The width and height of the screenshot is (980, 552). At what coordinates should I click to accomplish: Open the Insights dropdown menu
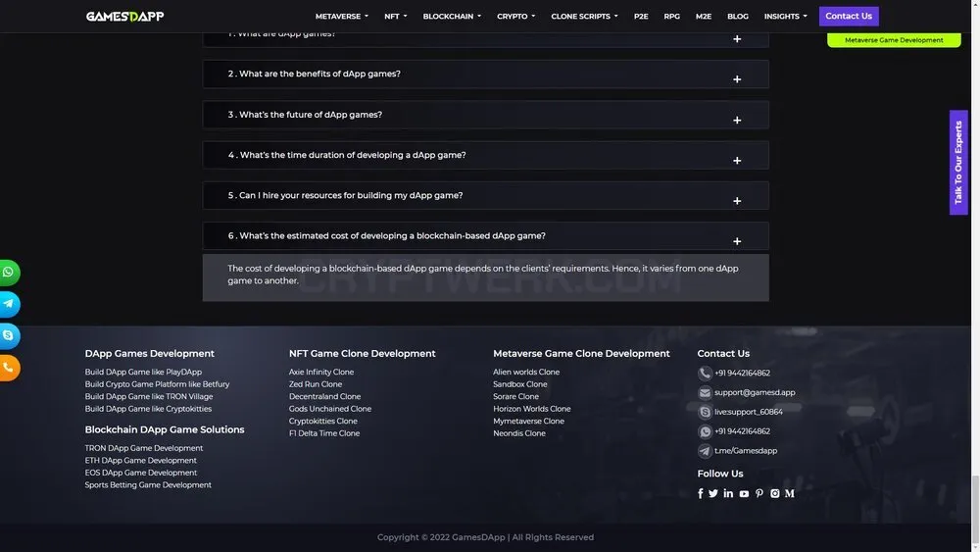tap(786, 17)
